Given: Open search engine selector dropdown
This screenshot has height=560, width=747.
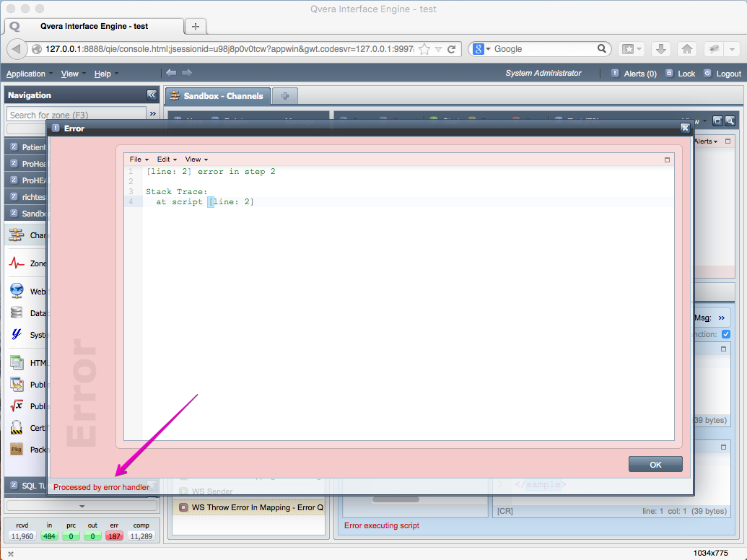Looking at the screenshot, I should pos(481,49).
